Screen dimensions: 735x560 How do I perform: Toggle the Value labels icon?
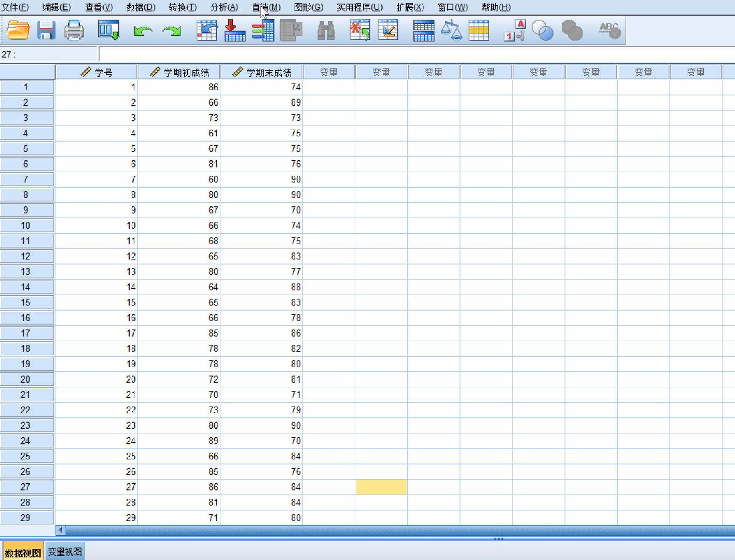pyautogui.click(x=515, y=30)
